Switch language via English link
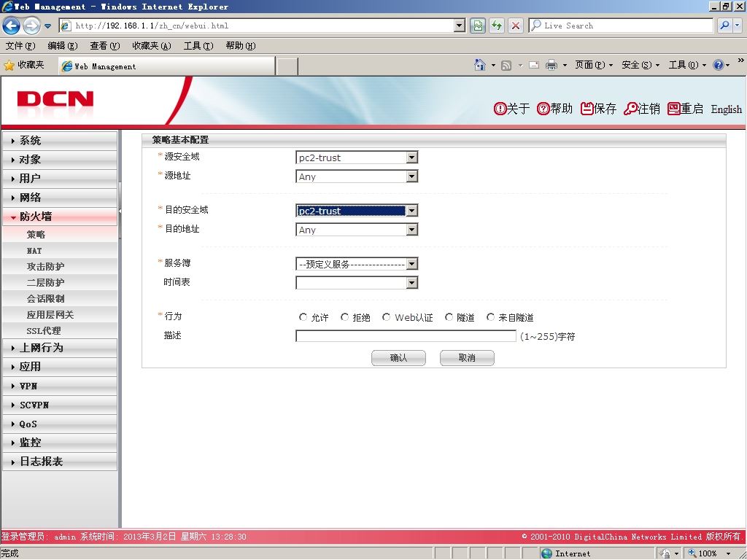Screen dimensions: 747x560 click(726, 109)
